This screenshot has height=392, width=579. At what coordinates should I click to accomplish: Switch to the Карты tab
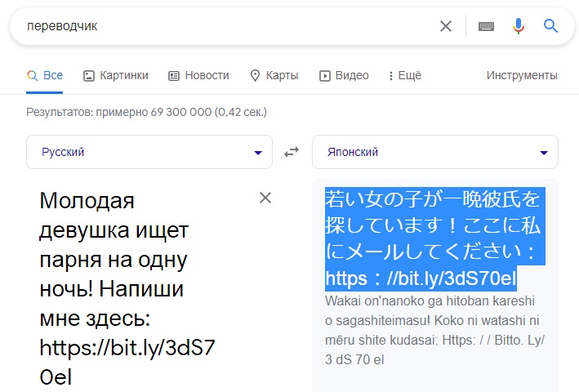tap(274, 76)
